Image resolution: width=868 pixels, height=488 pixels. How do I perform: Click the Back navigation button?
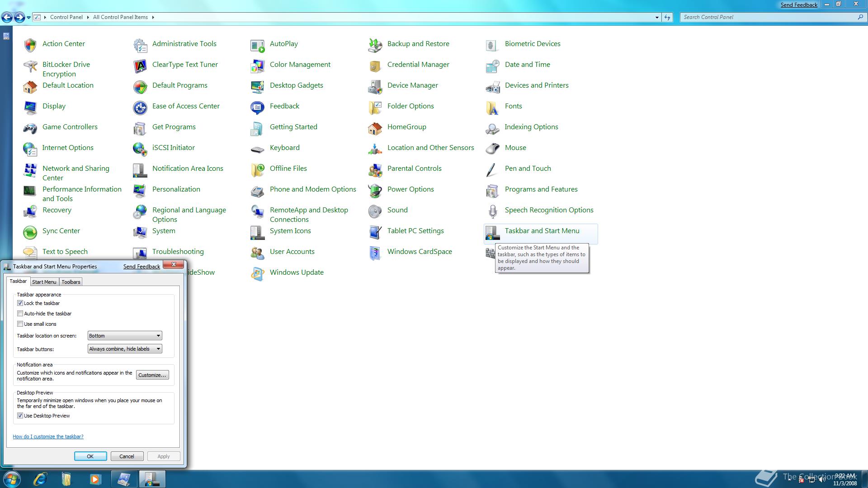(x=7, y=18)
